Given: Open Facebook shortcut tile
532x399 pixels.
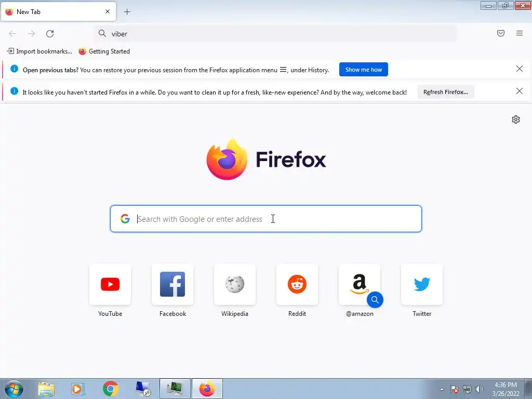Looking at the screenshot, I should click(x=172, y=284).
